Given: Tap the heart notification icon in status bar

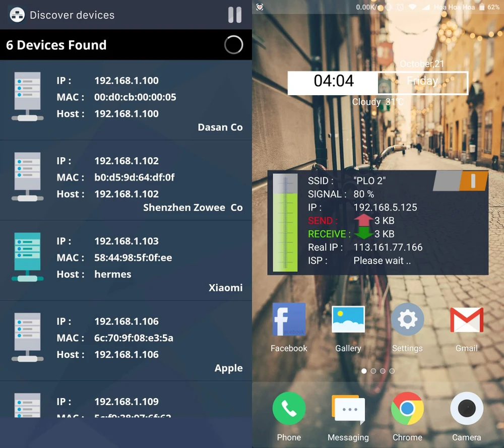Looking at the screenshot, I should point(260,7).
